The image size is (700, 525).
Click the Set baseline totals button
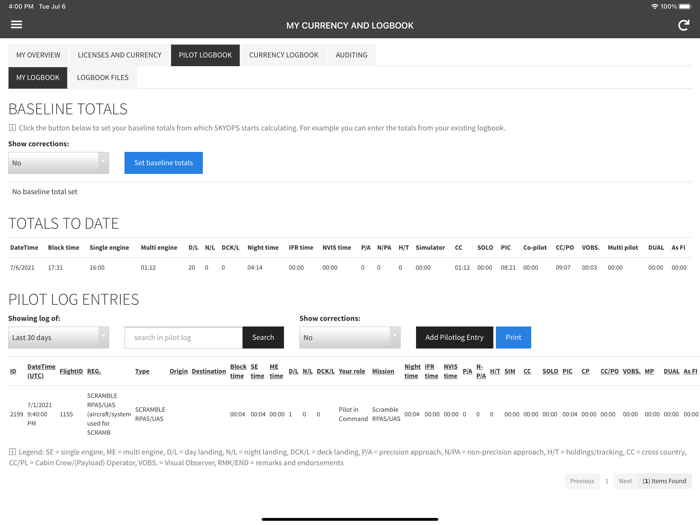[x=163, y=163]
